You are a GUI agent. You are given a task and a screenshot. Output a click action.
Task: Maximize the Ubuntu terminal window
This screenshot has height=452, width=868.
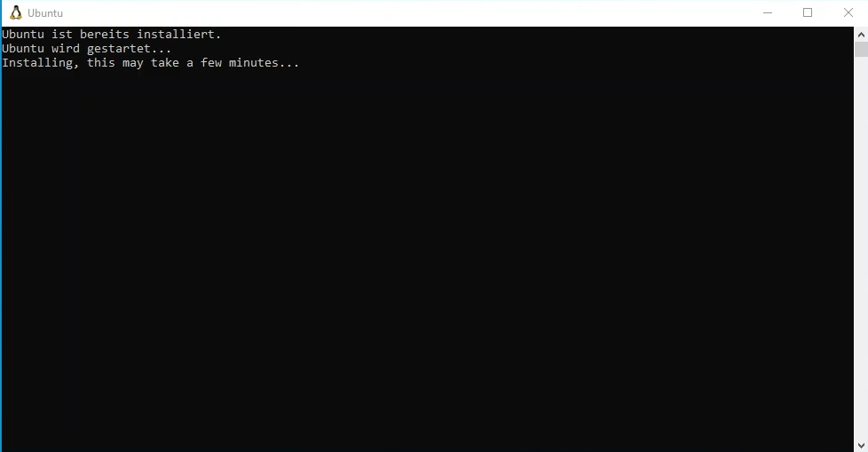(x=808, y=12)
